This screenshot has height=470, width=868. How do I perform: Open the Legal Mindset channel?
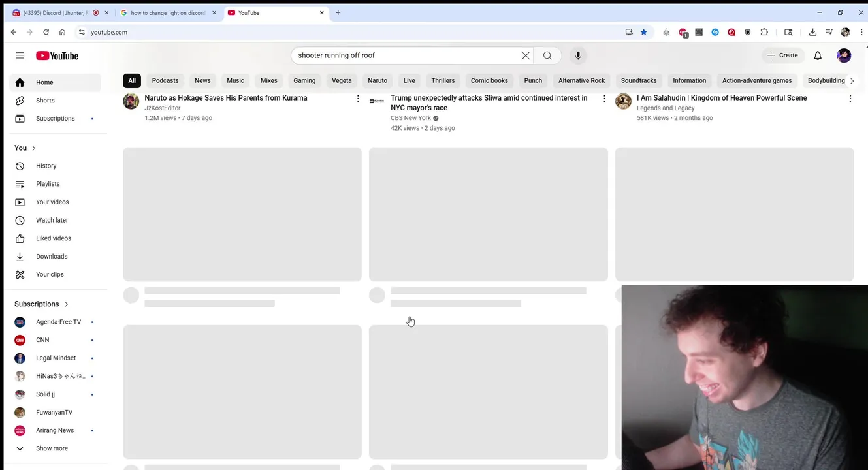(56, 358)
